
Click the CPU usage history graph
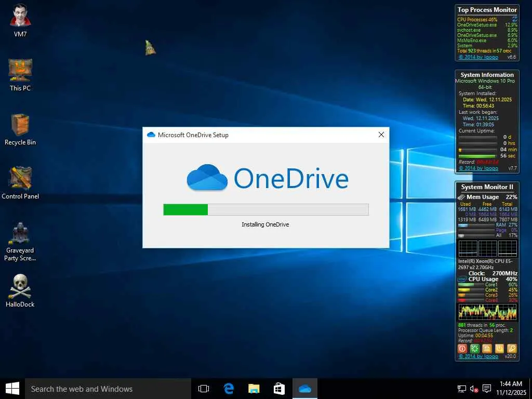487,312
